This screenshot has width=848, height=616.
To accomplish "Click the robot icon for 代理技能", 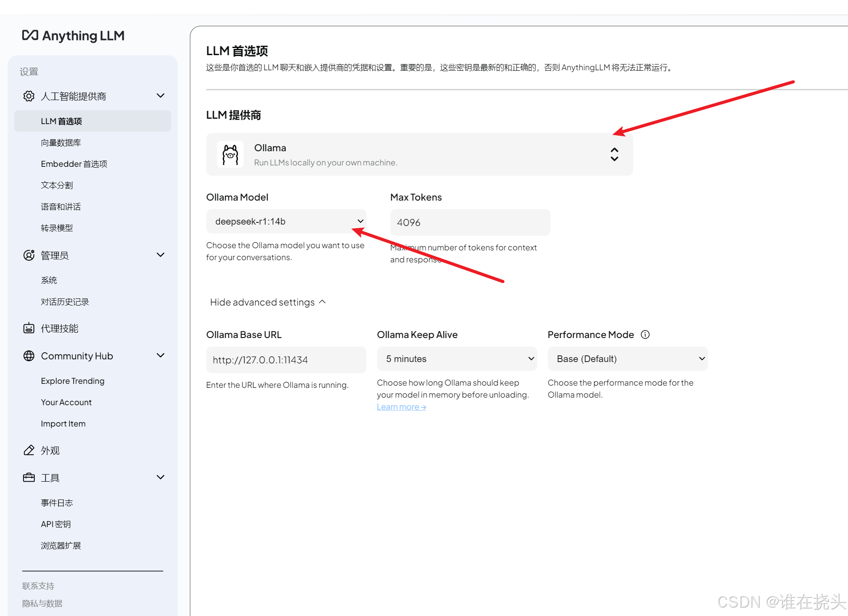I will tap(29, 328).
